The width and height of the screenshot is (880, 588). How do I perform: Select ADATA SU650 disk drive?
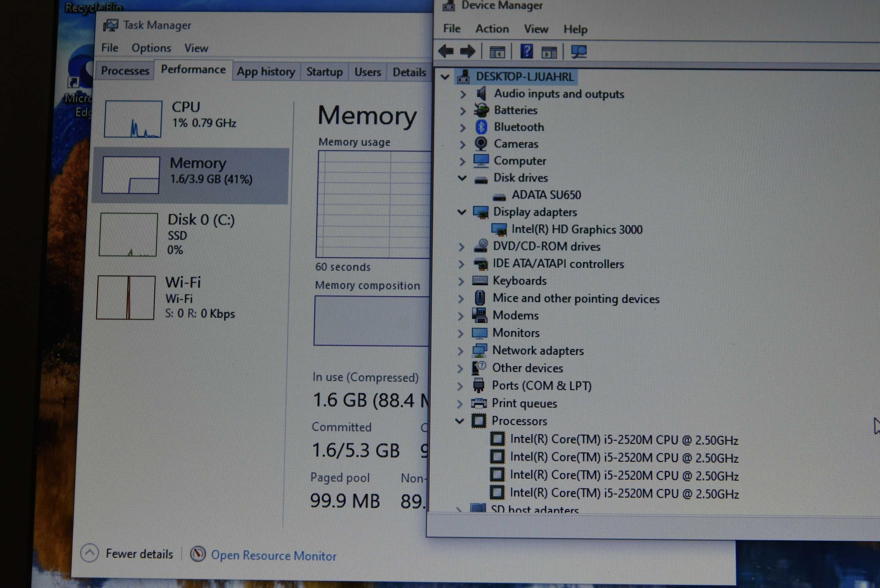click(546, 195)
